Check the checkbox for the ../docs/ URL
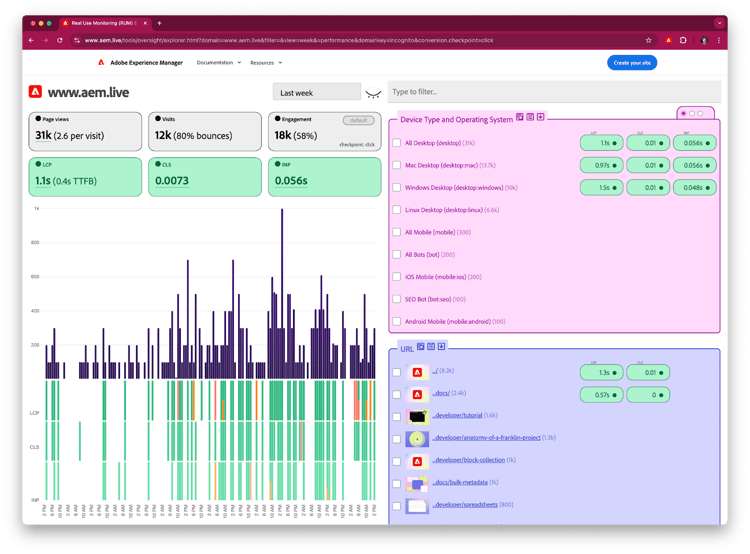This screenshot has height=554, width=750. point(397,395)
